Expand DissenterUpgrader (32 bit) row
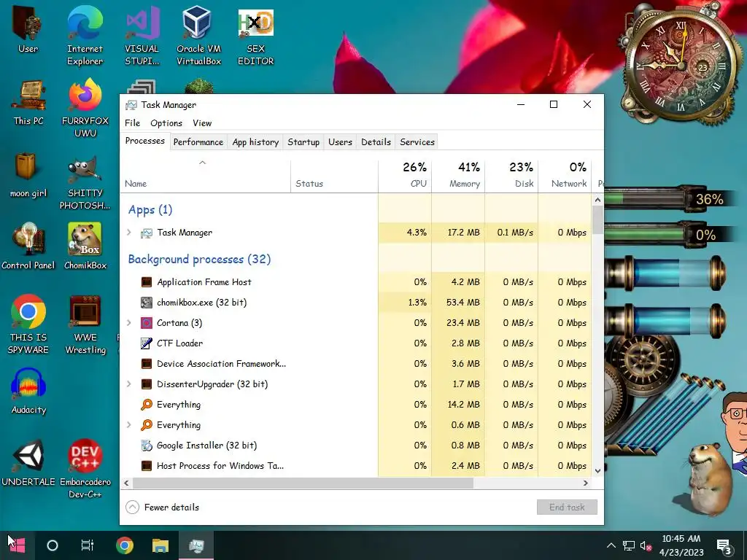This screenshot has width=747, height=560. (129, 384)
